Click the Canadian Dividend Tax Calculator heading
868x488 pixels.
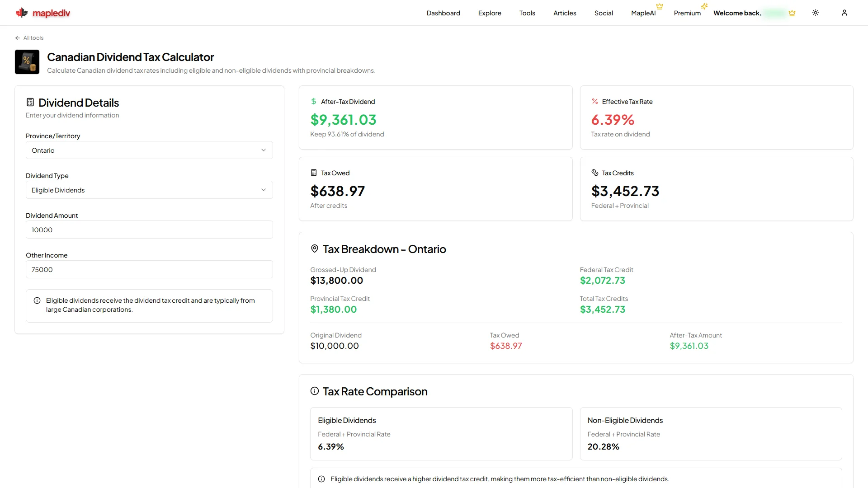coord(130,57)
